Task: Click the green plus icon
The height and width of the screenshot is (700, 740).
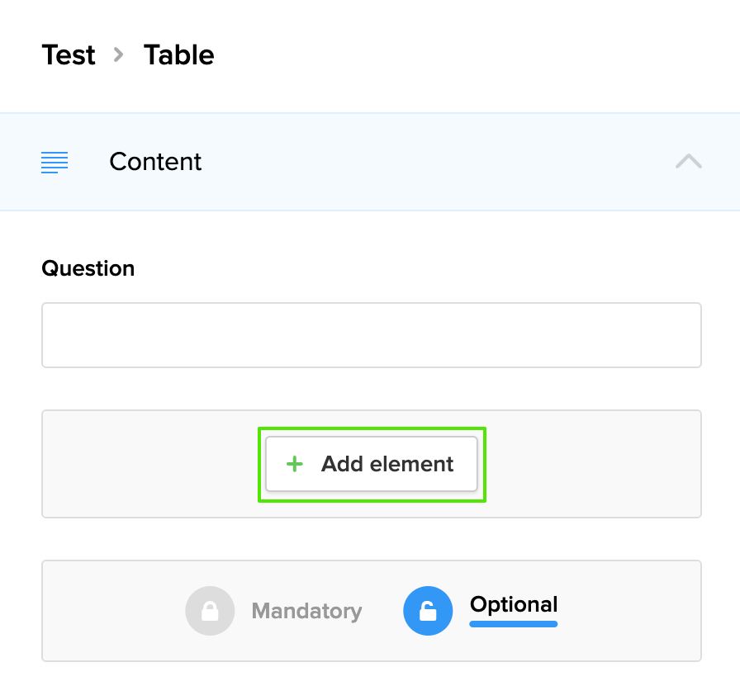Action: [x=294, y=464]
